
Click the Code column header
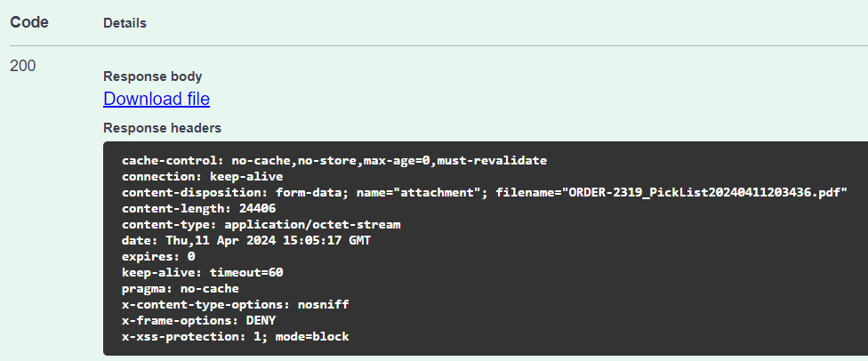click(x=28, y=22)
